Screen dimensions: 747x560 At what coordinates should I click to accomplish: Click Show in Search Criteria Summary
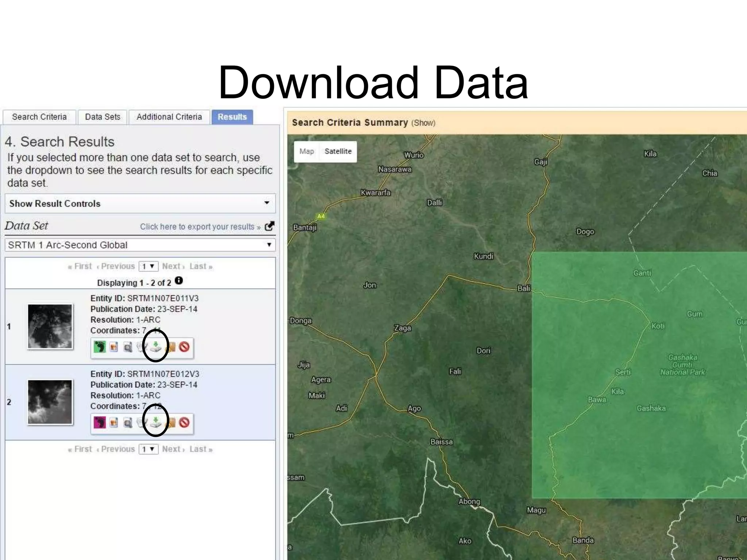(x=423, y=123)
